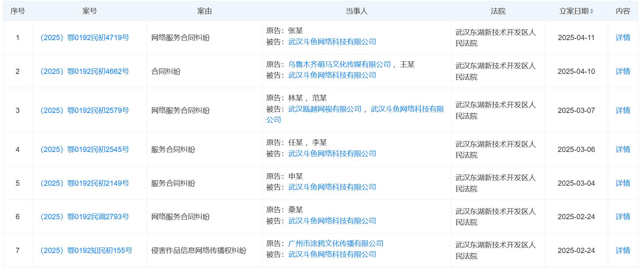Open plaintiff 广州市涂鸦文化传播有限公司 company link
Image resolution: width=644 pixels, height=269 pixels.
point(336,244)
